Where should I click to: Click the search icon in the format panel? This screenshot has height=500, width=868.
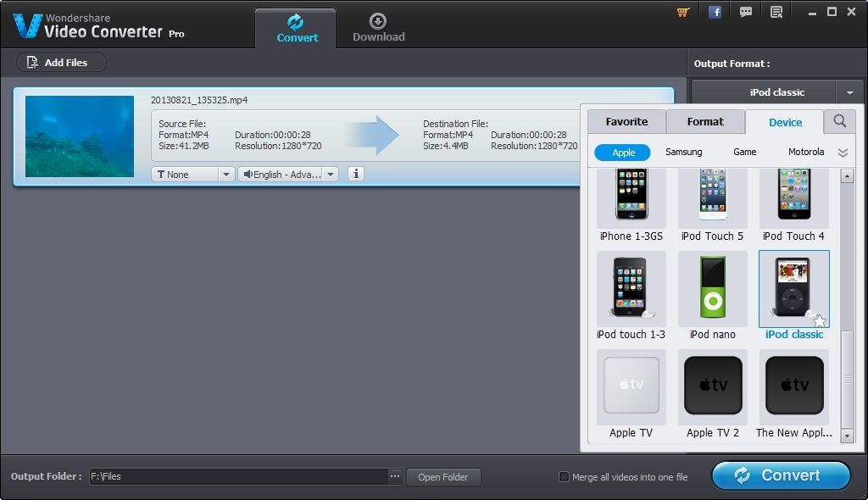click(x=839, y=121)
